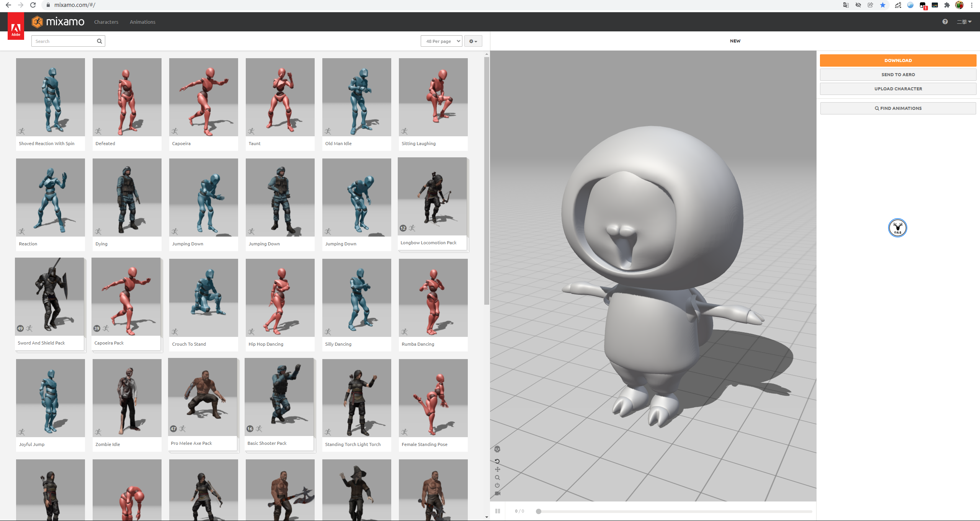Select the Old Man Idle animation

[x=357, y=105]
